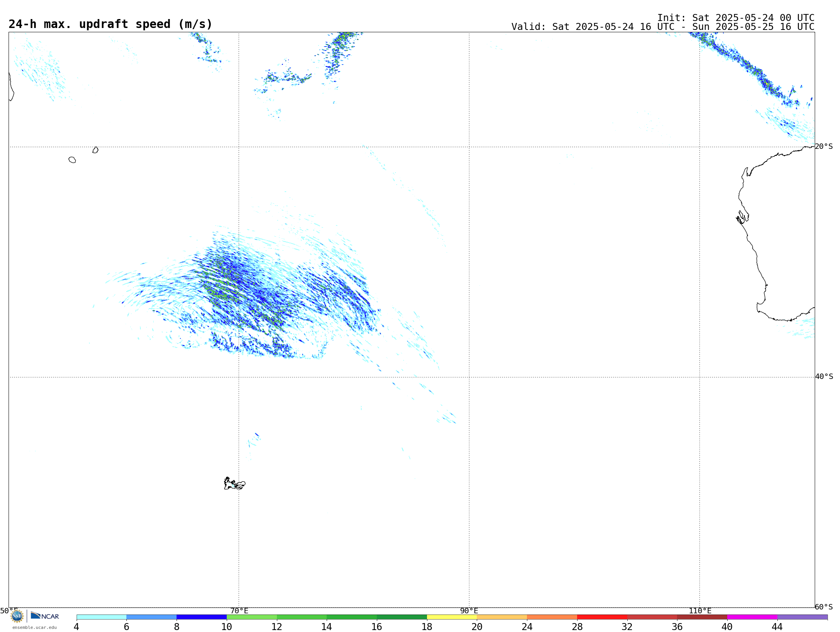Click the NSF logo icon
This screenshot has width=840, height=632.
point(17,616)
